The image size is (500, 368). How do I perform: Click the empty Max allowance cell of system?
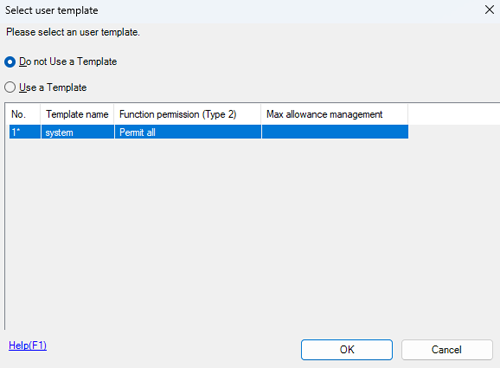pyautogui.click(x=335, y=132)
